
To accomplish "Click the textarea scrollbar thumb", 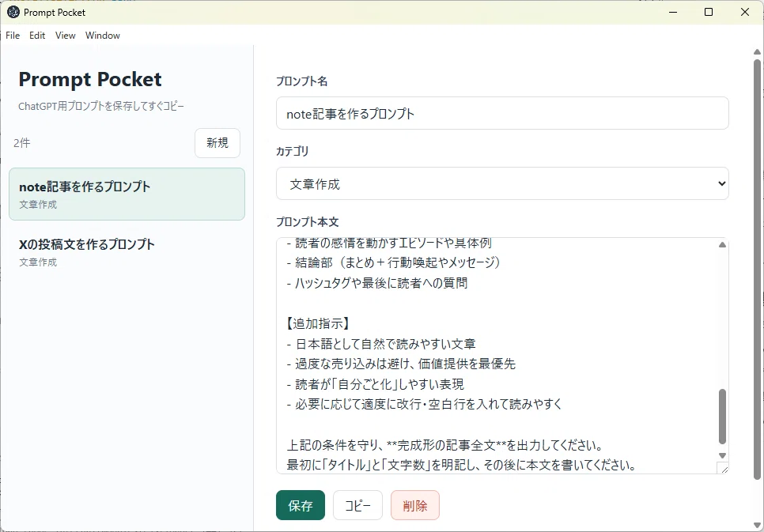I will point(723,417).
